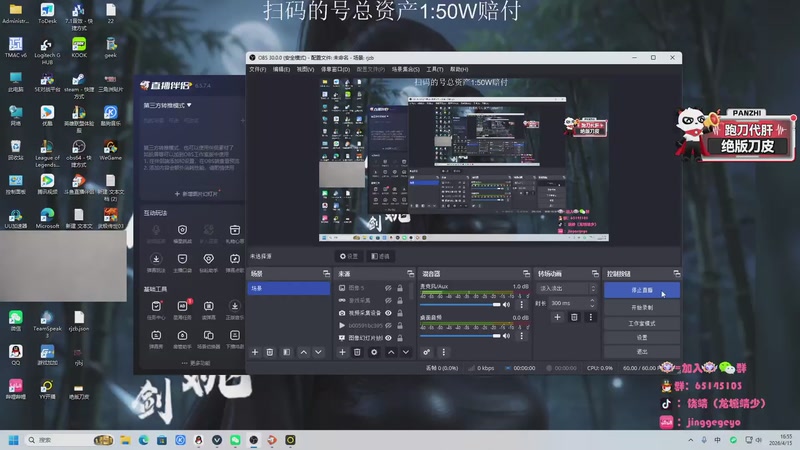800x450 pixels.
Task: Open File Explorer from the taskbar
Action: click(126, 440)
